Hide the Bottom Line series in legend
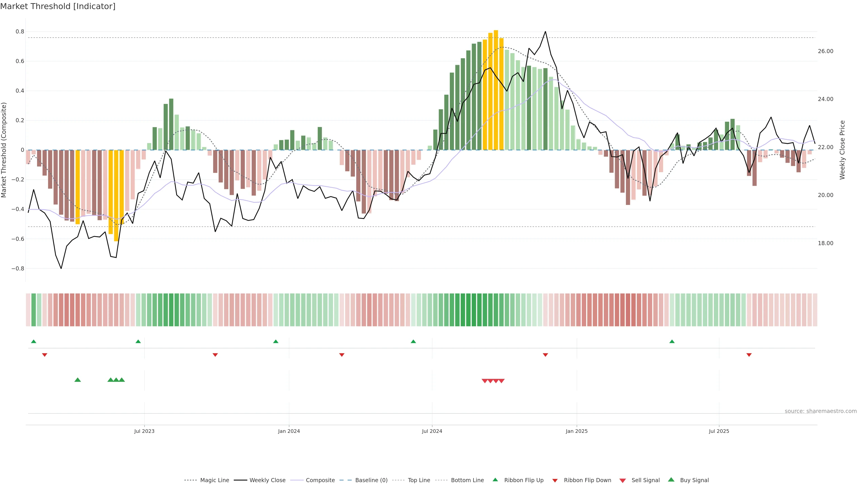This screenshot has height=488, width=868. 467,480
